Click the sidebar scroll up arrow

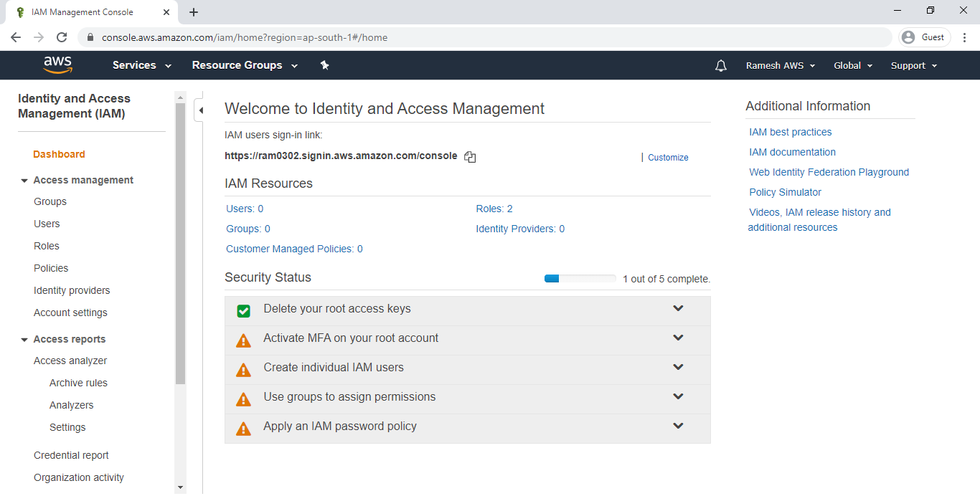coord(180,97)
